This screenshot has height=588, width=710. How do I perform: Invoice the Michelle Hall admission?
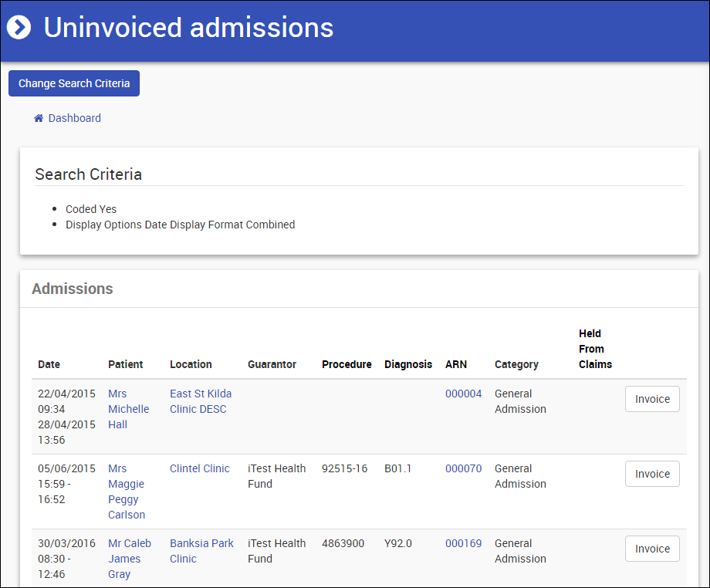point(652,399)
